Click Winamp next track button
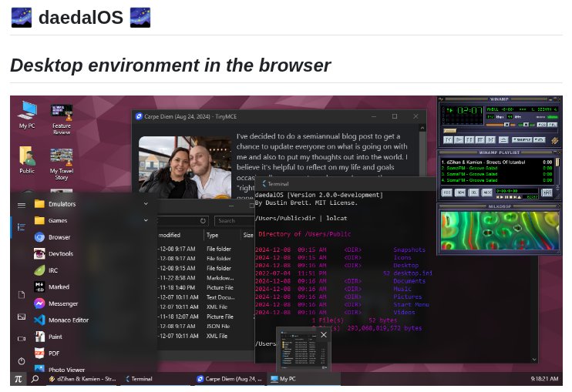Viewport: 572px width, 392px height. (490, 140)
